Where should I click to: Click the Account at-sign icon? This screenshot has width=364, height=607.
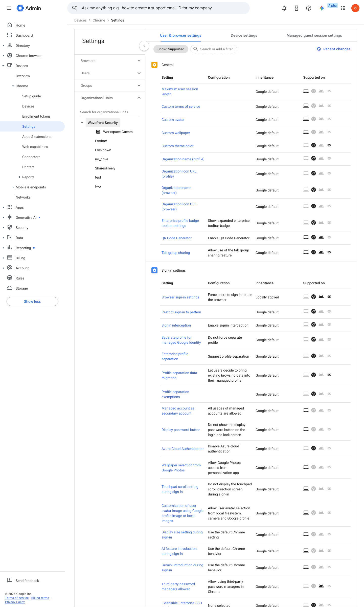click(x=10, y=268)
